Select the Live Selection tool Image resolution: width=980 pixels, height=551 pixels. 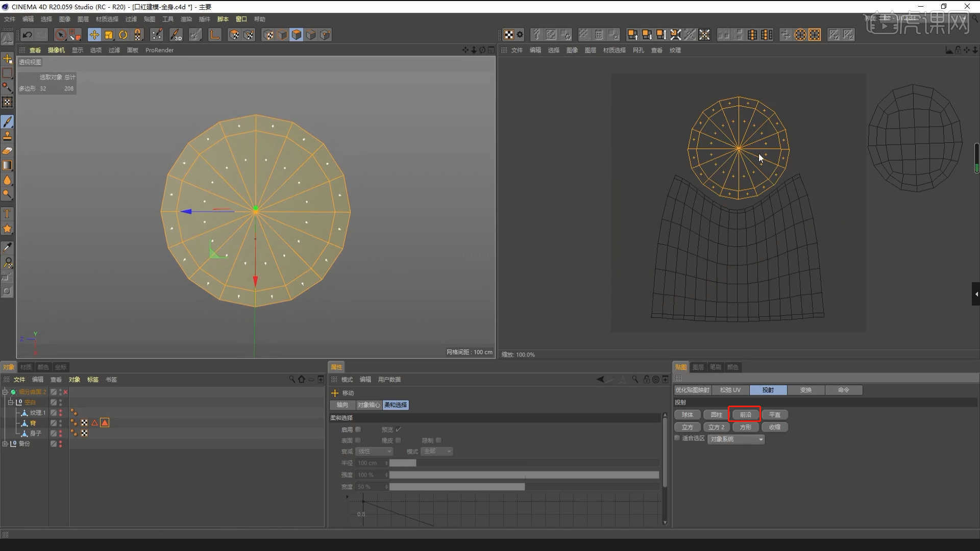click(x=61, y=35)
